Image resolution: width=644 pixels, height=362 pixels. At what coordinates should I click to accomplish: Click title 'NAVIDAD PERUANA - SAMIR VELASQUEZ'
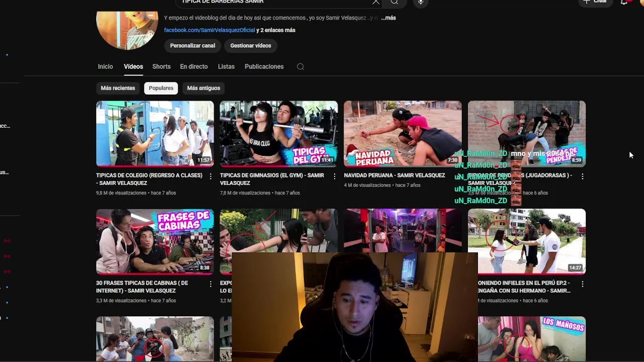pos(394,175)
